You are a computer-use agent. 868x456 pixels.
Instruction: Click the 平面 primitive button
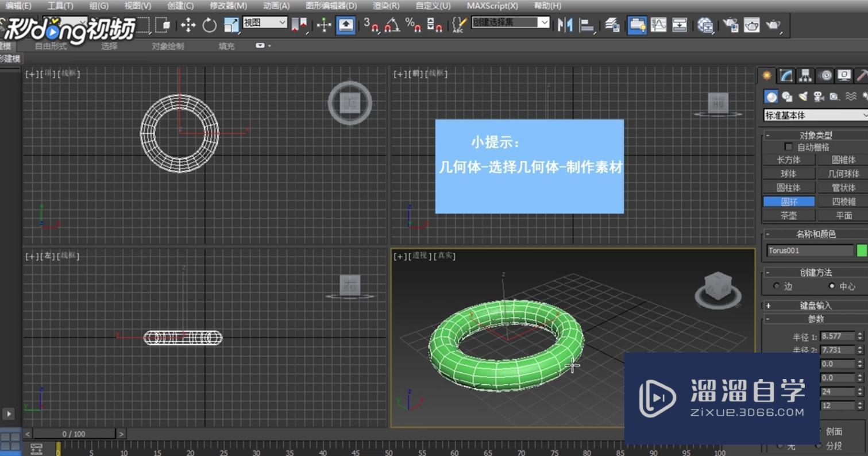[x=844, y=215]
